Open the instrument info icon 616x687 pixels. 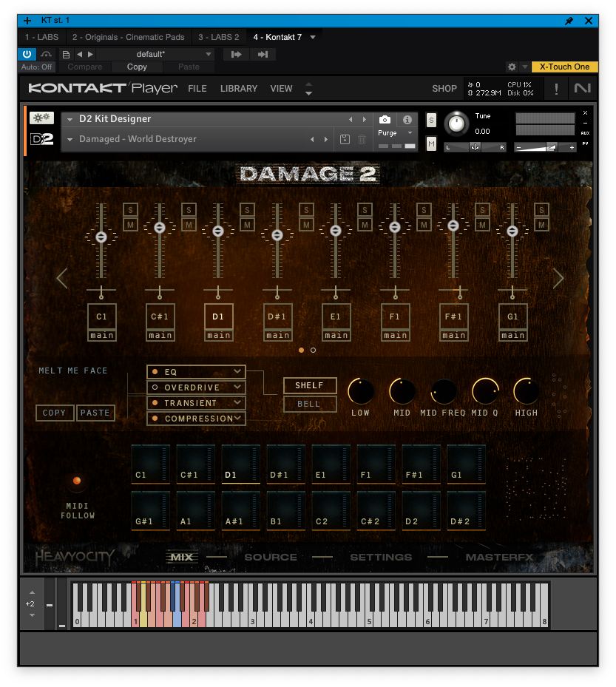(x=407, y=120)
